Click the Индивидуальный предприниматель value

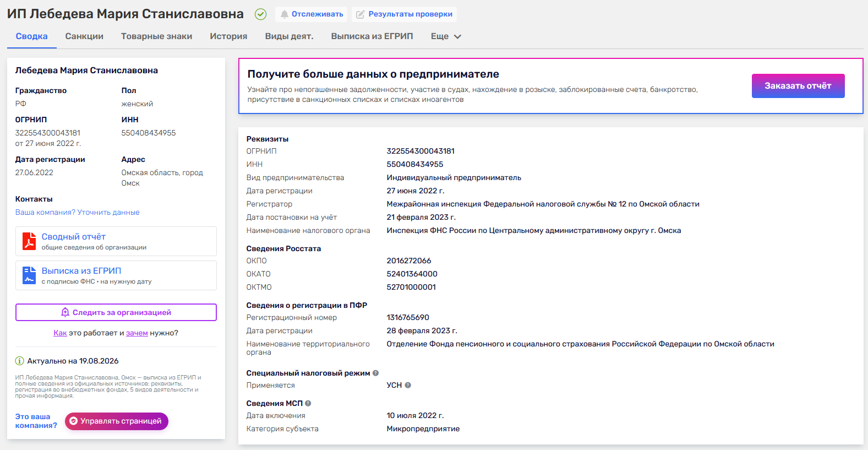point(454,178)
